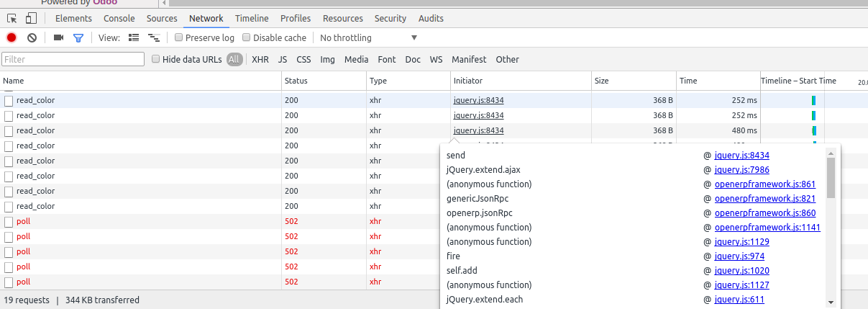Click scroll-down arrow of call stack popup
Screen dimensions: 868x309
click(831, 302)
